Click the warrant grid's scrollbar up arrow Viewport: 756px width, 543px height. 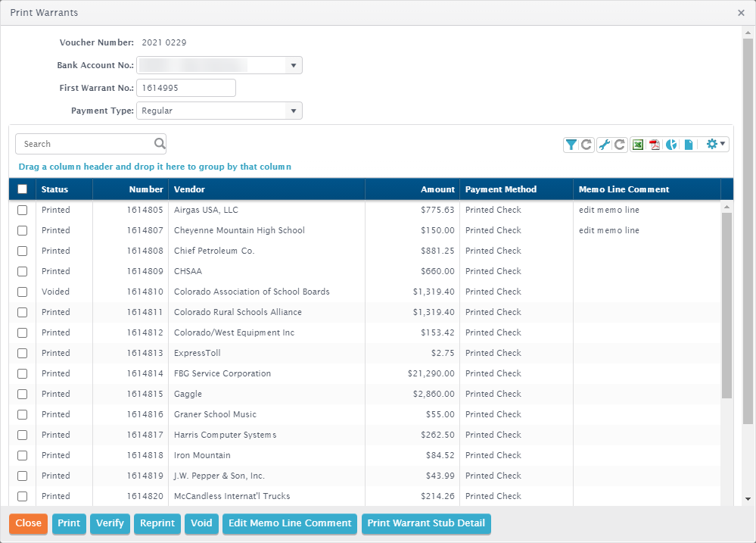coord(726,207)
